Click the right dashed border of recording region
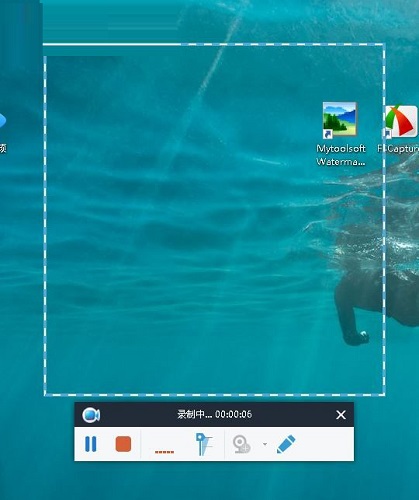The image size is (419, 500). tap(384, 219)
